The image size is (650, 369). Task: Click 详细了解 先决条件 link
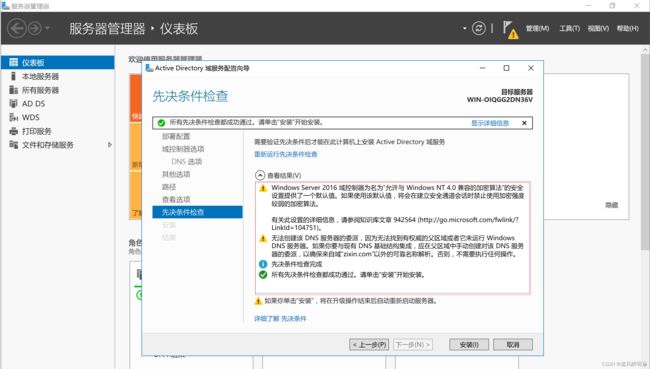coord(280,318)
